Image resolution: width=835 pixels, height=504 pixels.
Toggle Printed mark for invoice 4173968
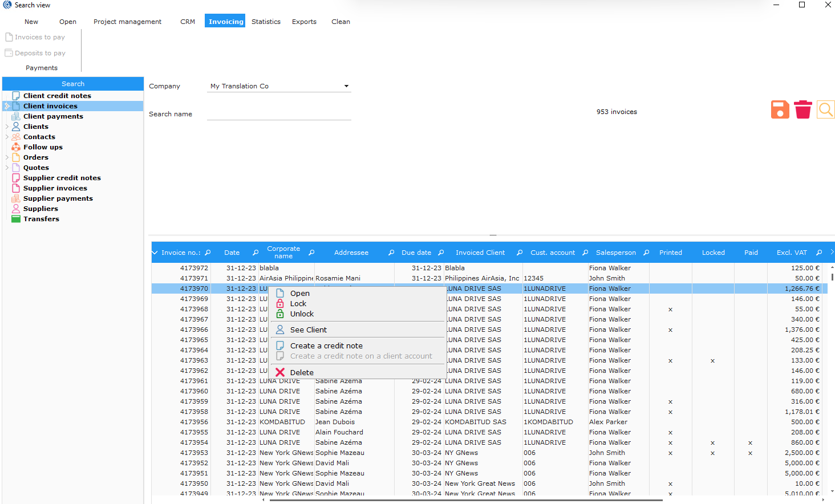[x=670, y=310]
